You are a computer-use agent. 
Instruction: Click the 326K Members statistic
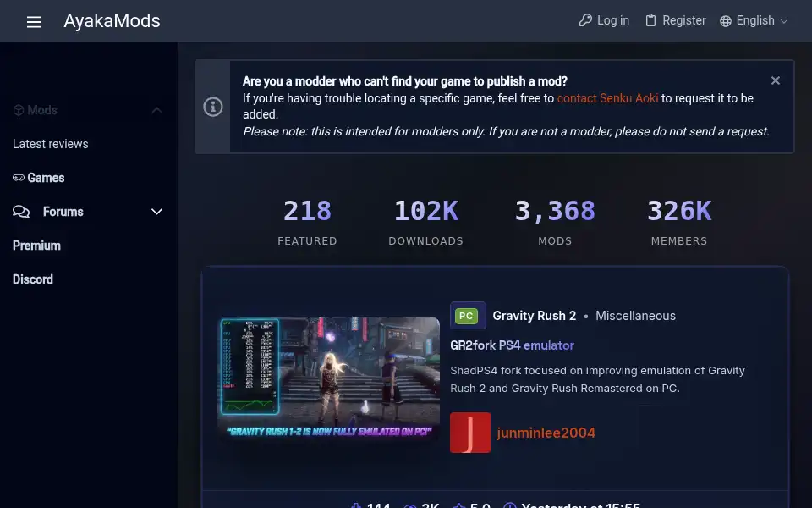(x=679, y=223)
